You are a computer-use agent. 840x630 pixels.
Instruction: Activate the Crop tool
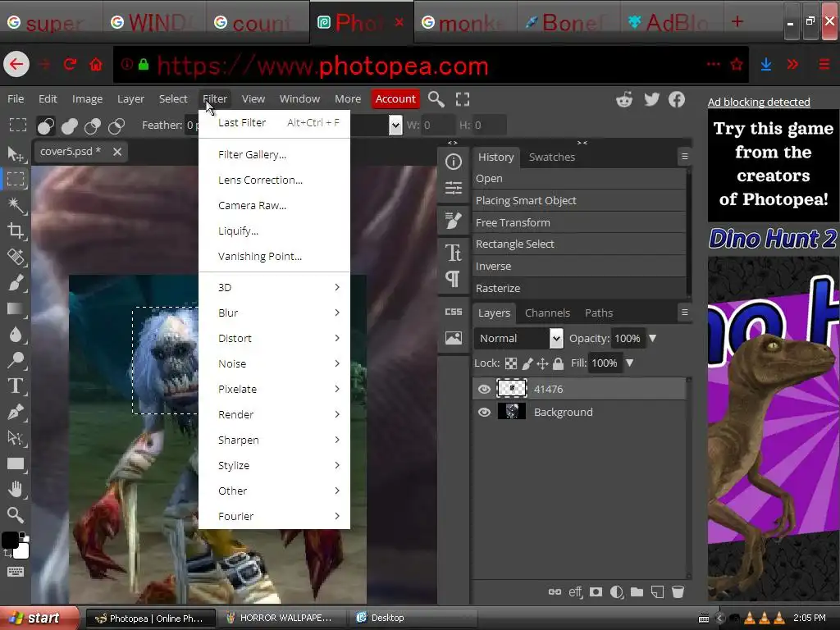click(x=16, y=231)
